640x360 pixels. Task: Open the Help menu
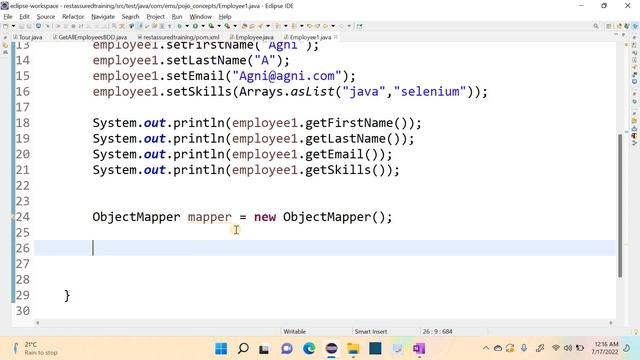(x=225, y=17)
